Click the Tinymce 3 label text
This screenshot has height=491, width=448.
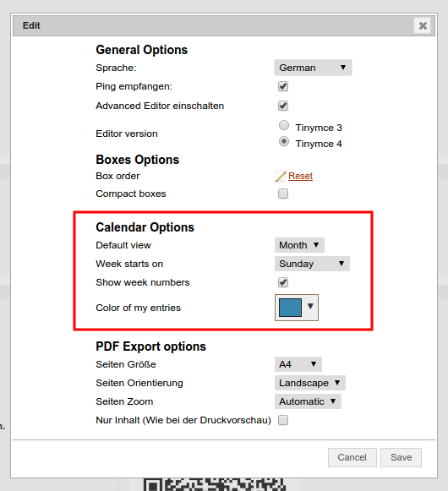(319, 128)
